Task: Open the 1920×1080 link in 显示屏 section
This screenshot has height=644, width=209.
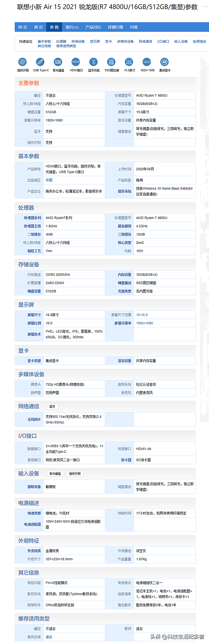Action: coord(144,323)
